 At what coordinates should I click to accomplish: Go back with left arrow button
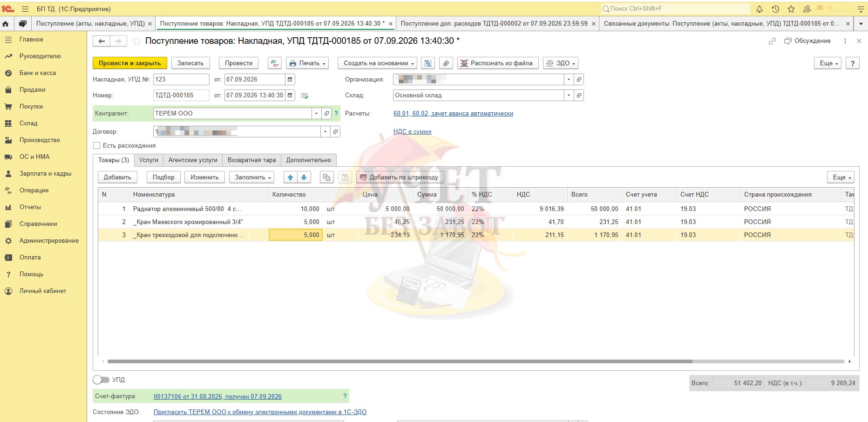coord(102,41)
